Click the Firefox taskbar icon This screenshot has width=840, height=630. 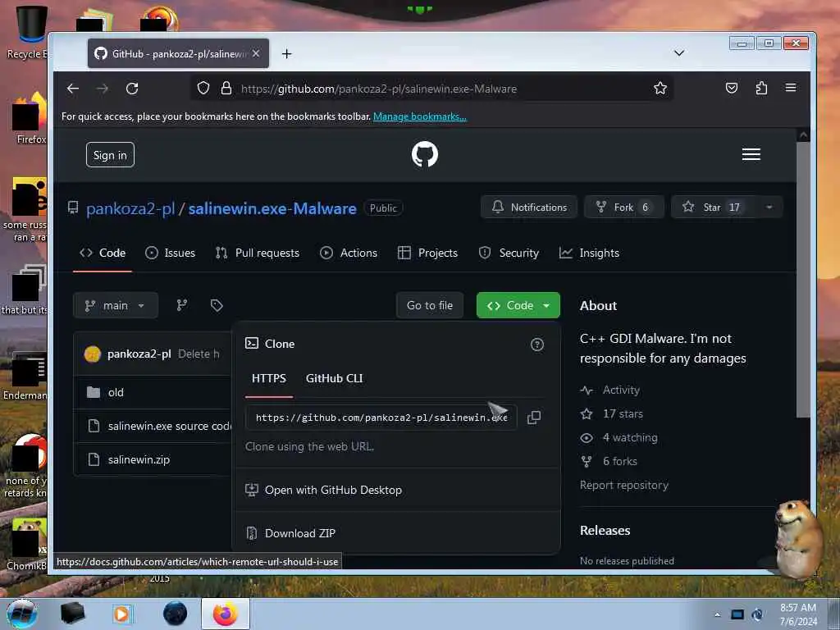click(226, 614)
